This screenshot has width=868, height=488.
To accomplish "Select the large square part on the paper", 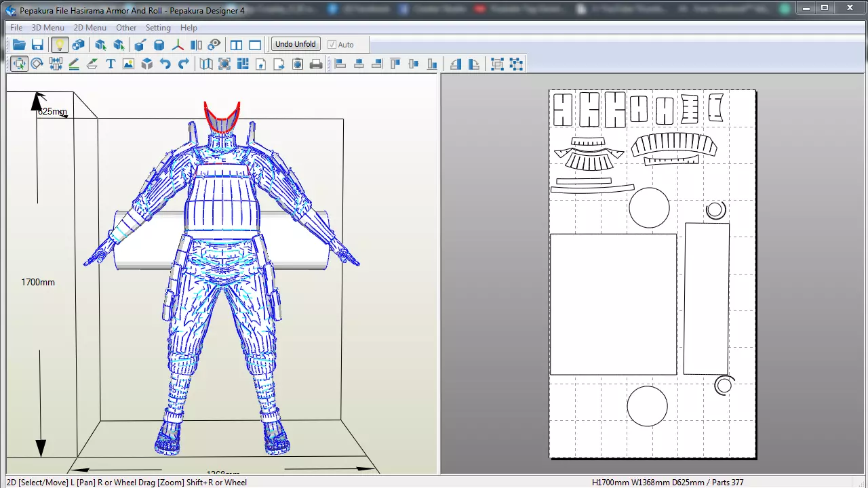I will (x=613, y=304).
